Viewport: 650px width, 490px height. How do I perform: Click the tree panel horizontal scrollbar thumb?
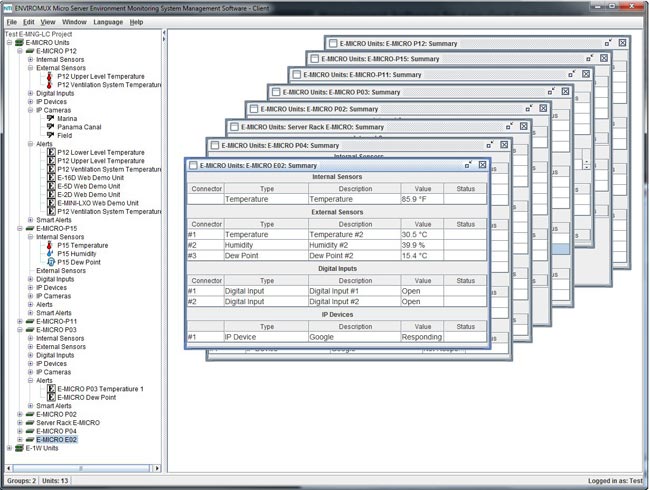[81, 468]
